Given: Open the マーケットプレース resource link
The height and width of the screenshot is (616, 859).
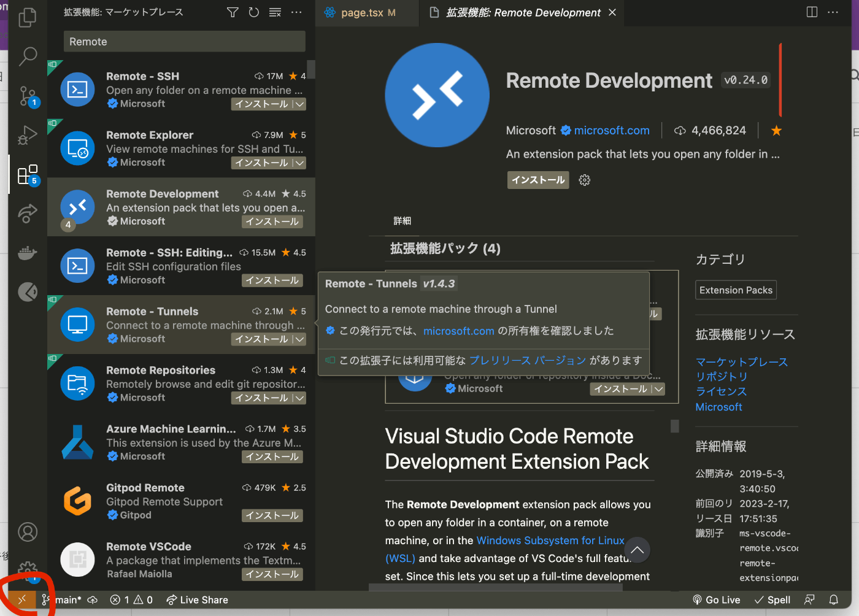Looking at the screenshot, I should (742, 362).
